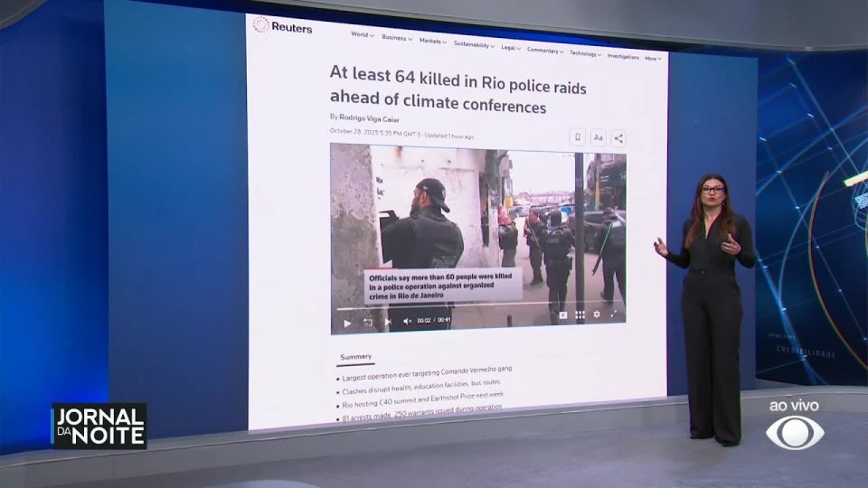This screenshot has height=488, width=868.
Task: Bookmark the article with the save icon
Action: click(577, 137)
